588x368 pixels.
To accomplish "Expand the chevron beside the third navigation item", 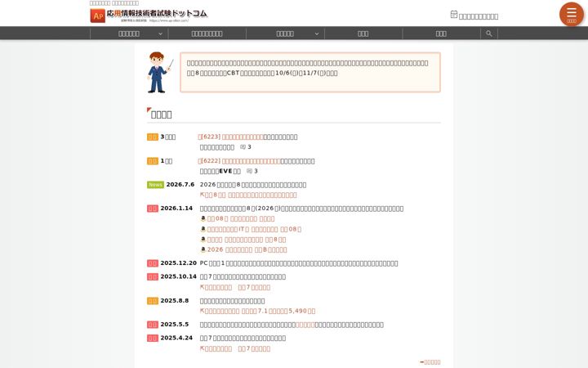I will pyautogui.click(x=317, y=34).
